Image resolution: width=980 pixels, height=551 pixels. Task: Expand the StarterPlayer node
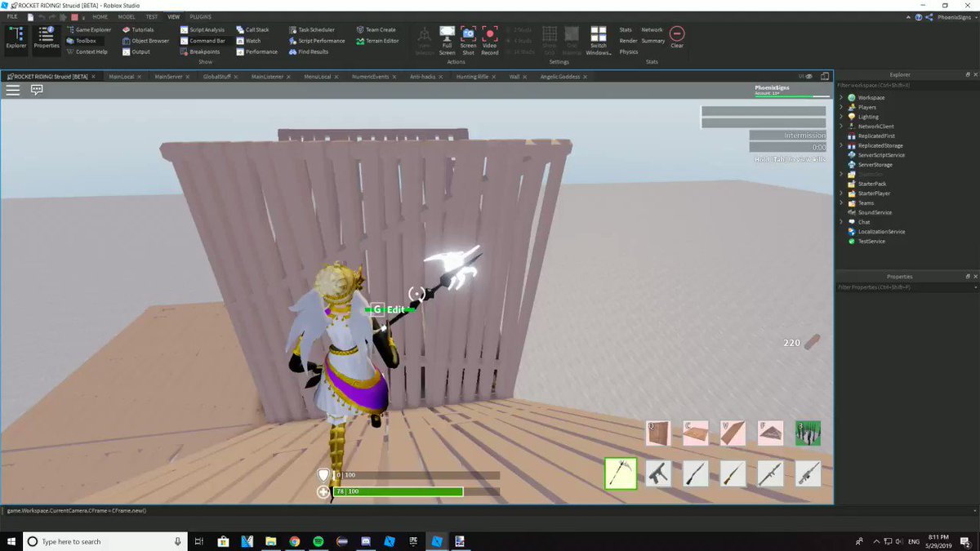(x=841, y=193)
